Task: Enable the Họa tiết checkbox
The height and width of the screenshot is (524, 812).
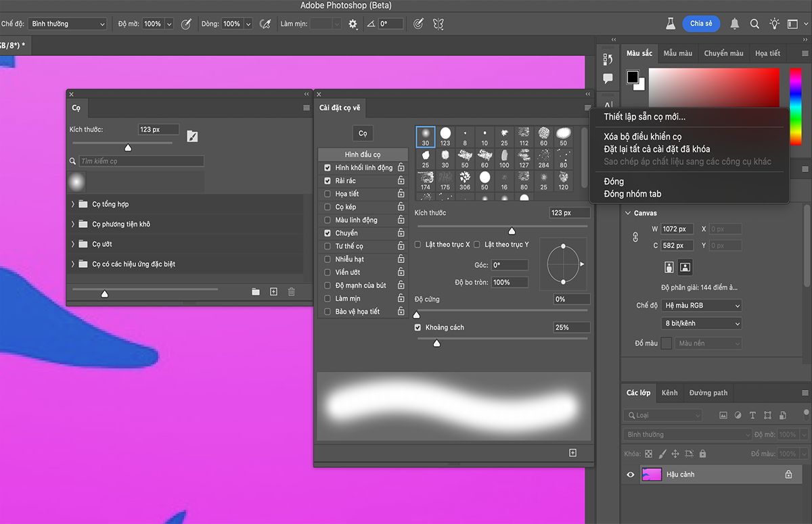Action: coord(328,194)
